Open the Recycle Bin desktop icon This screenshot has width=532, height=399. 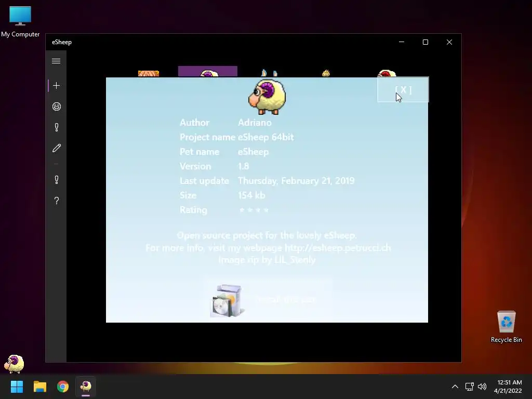(506, 327)
